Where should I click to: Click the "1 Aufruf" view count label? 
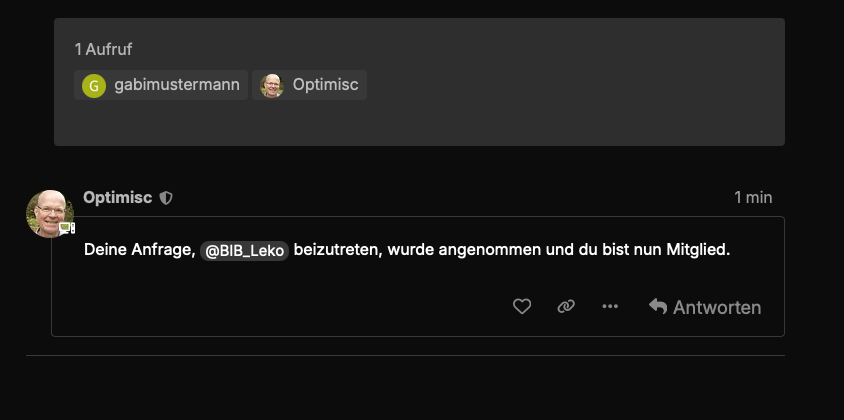[103, 49]
